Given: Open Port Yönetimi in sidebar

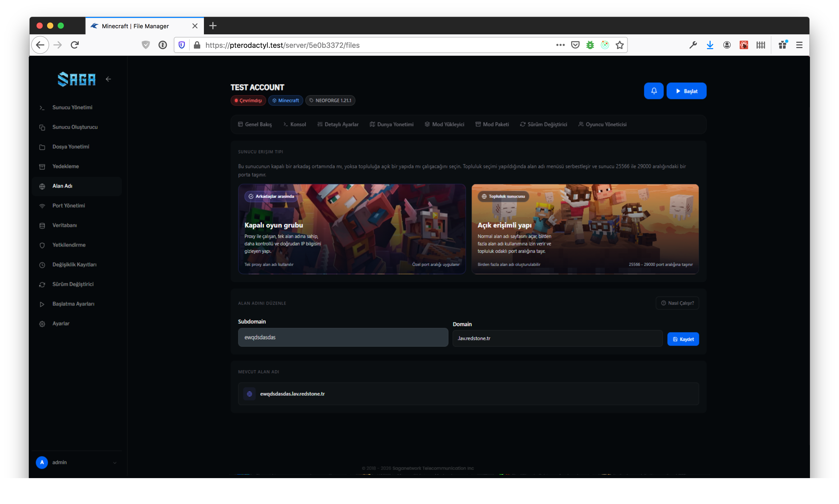Looking at the screenshot, I should (x=77, y=206).
